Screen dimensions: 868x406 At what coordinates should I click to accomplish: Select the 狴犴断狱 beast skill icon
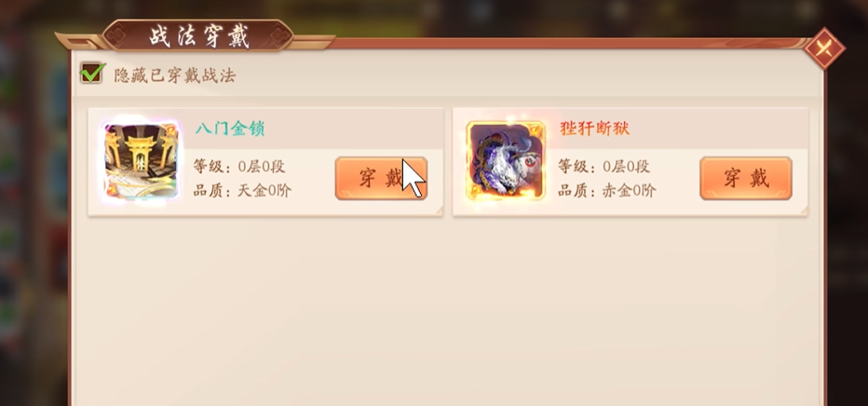point(506,161)
